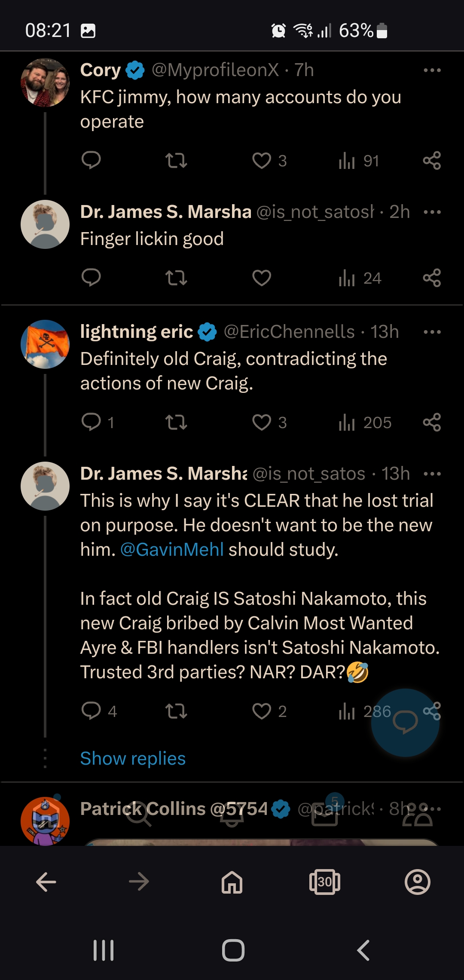Retweet the 'lost trial on purpose' tweet
Screen dimensions: 464x980
click(x=176, y=711)
